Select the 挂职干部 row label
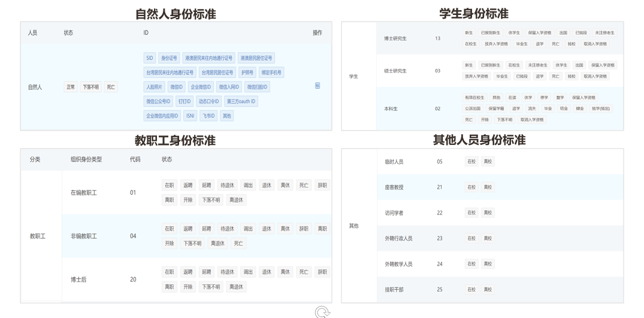 pyautogui.click(x=394, y=289)
